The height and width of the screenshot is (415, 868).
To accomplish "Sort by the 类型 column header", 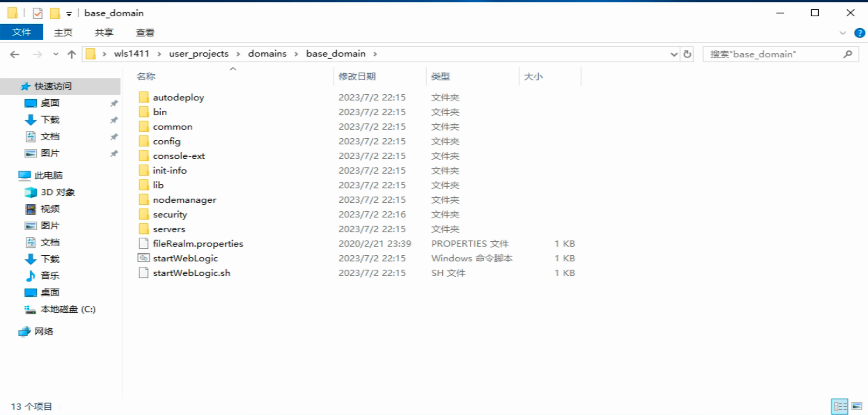I will click(x=440, y=77).
